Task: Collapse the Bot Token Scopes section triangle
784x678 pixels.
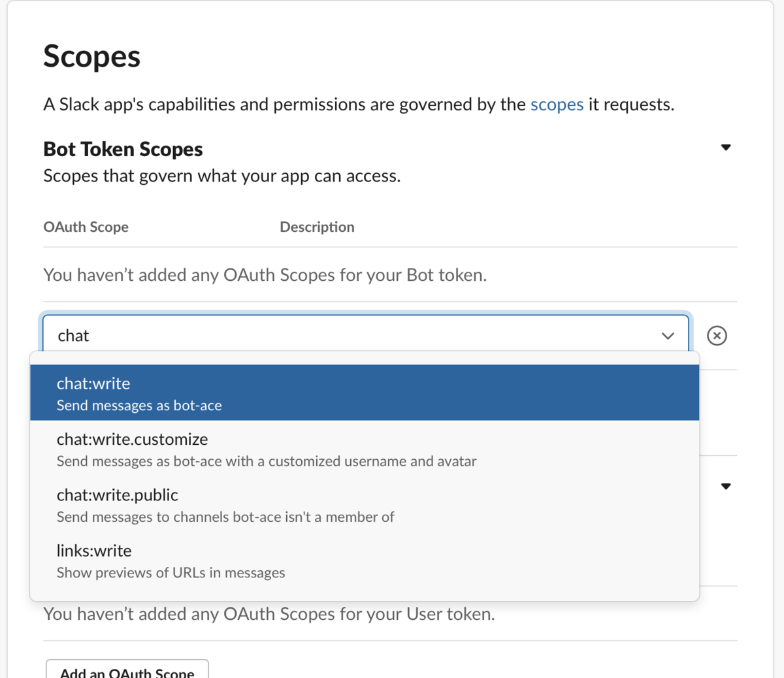Action: (726, 148)
